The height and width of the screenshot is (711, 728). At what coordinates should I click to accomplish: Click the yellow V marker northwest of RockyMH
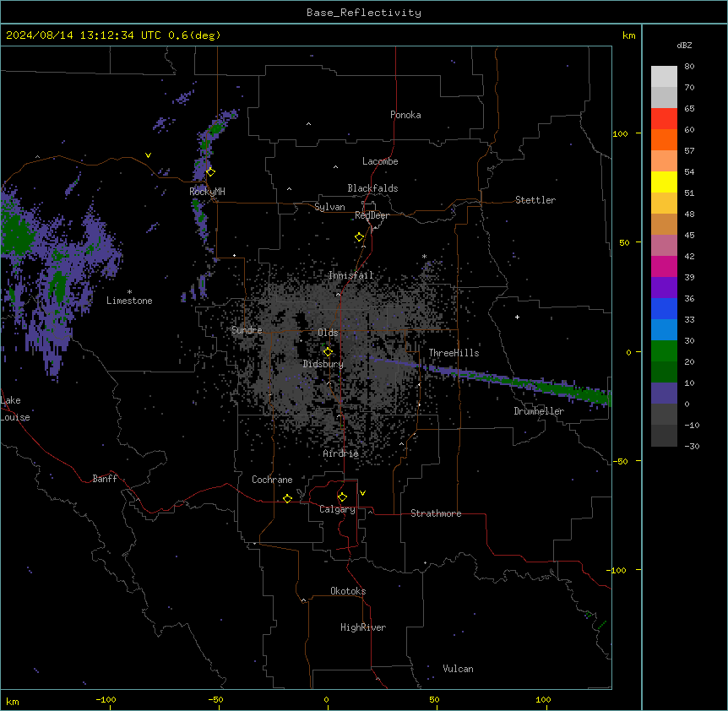(148, 155)
